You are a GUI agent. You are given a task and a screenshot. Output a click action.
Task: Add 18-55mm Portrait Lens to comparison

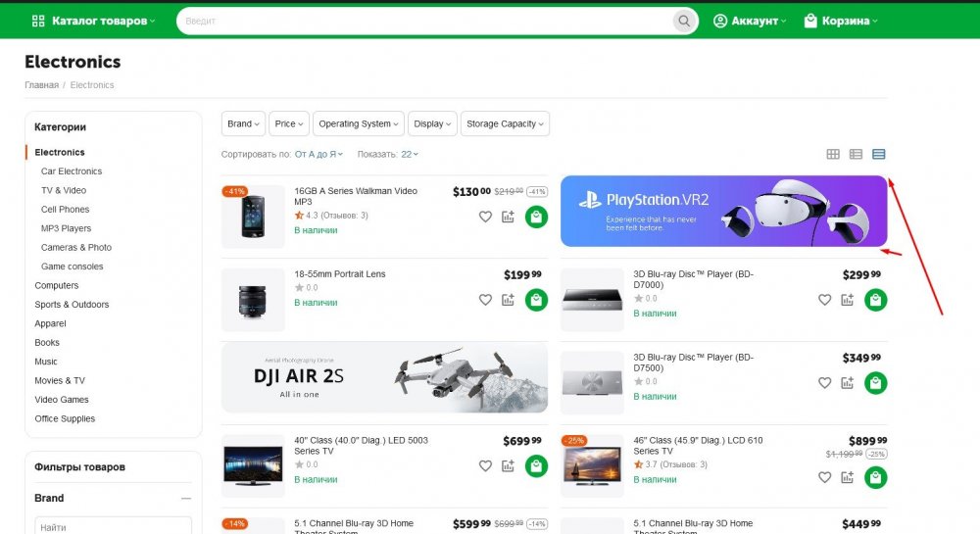pyautogui.click(x=508, y=300)
